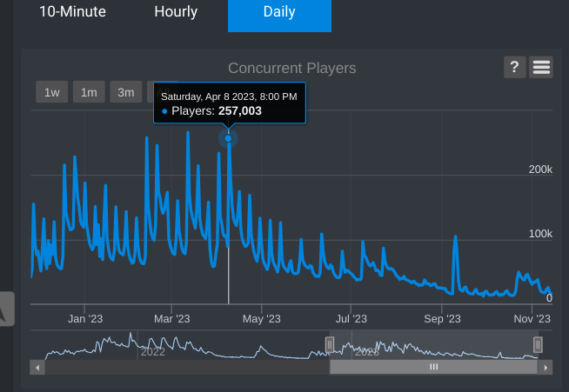This screenshot has width=569, height=392.
Task: Click the Nov '23 axis label
Action: [532, 319]
